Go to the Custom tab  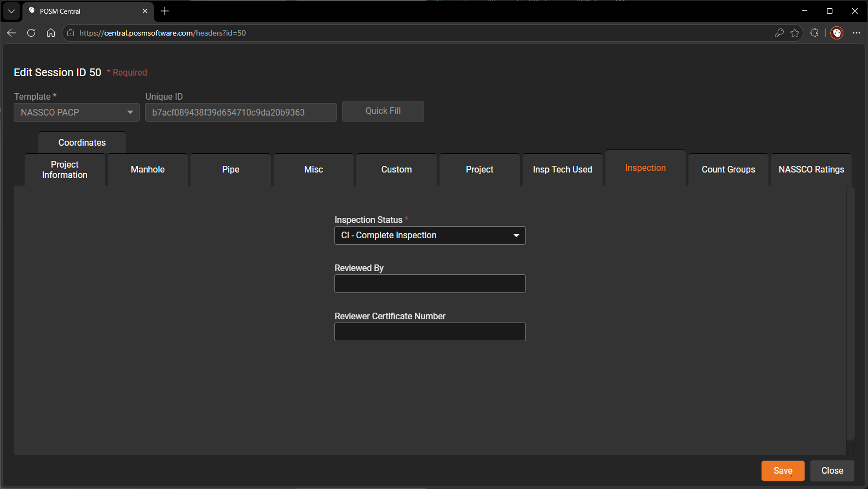pyautogui.click(x=397, y=170)
